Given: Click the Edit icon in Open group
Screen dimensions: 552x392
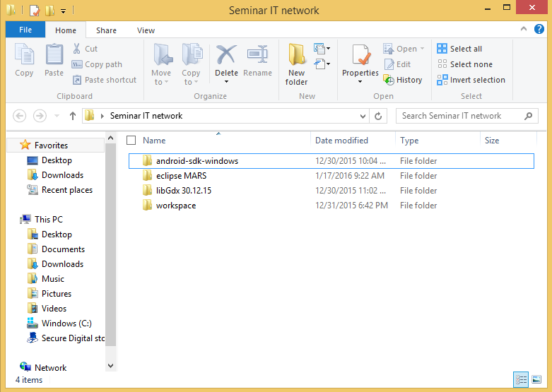Looking at the screenshot, I should [x=389, y=64].
